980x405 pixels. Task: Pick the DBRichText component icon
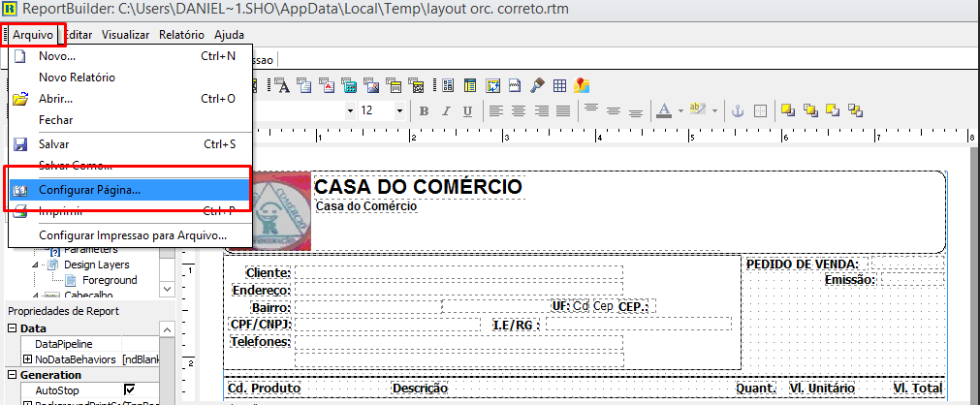pyautogui.click(x=327, y=85)
